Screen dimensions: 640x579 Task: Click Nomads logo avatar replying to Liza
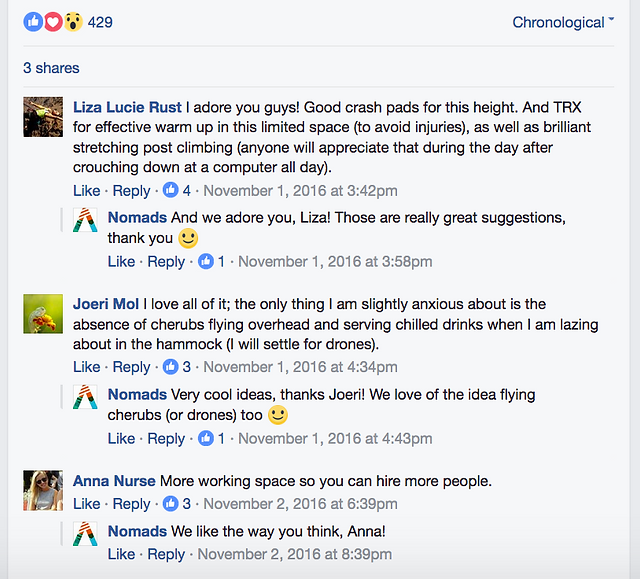tap(85, 220)
